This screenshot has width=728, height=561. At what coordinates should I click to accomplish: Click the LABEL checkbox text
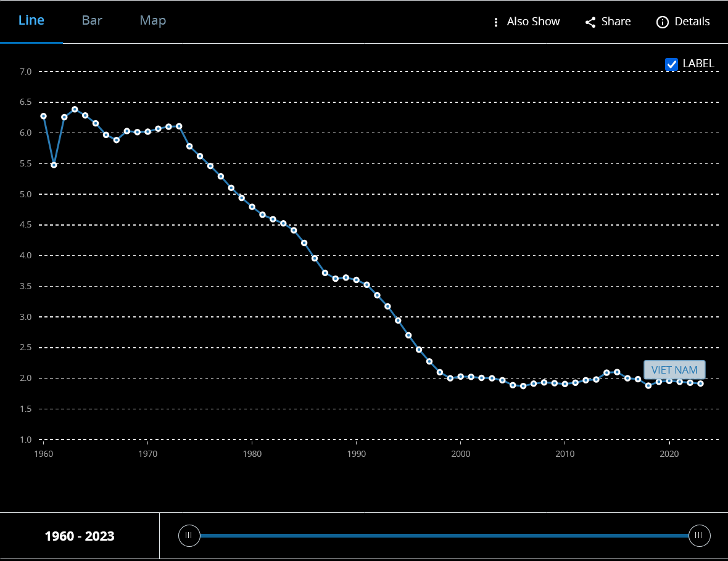pyautogui.click(x=698, y=63)
